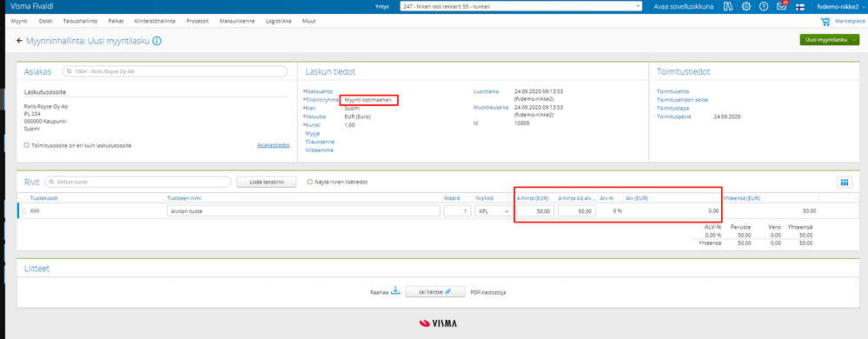Open the Prosessit menu
Image resolution: width=868 pixels, height=339 pixels.
click(197, 21)
